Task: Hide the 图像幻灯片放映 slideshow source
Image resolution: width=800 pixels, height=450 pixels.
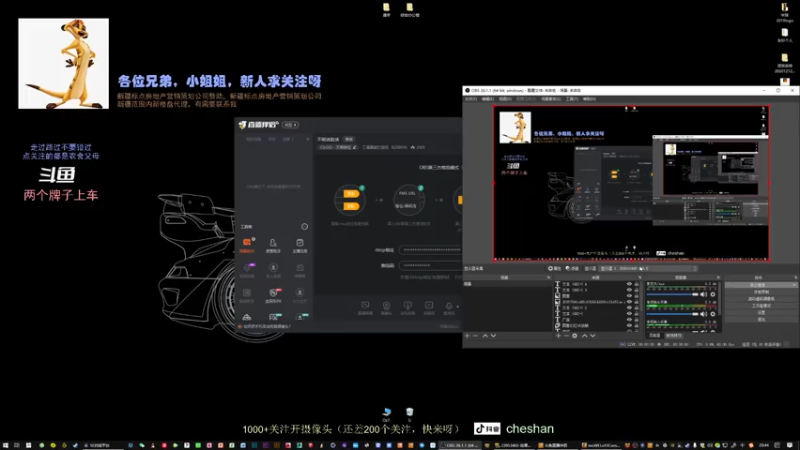Action: tap(629, 326)
